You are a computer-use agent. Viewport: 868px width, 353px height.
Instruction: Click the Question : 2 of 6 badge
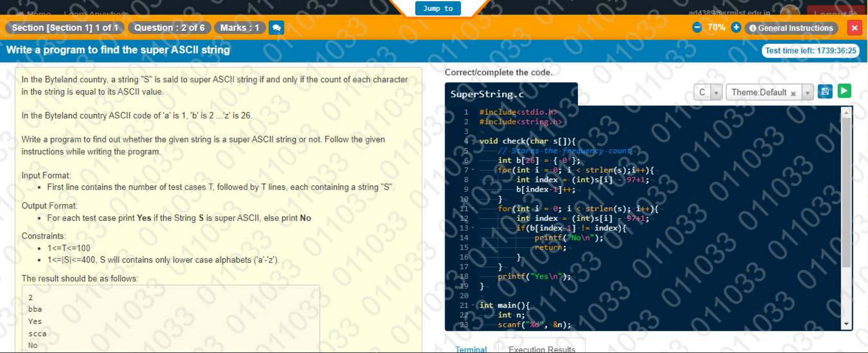coord(169,28)
